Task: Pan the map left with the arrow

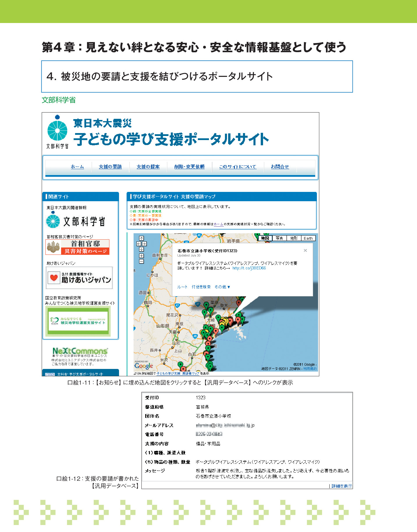Action: (139, 244)
